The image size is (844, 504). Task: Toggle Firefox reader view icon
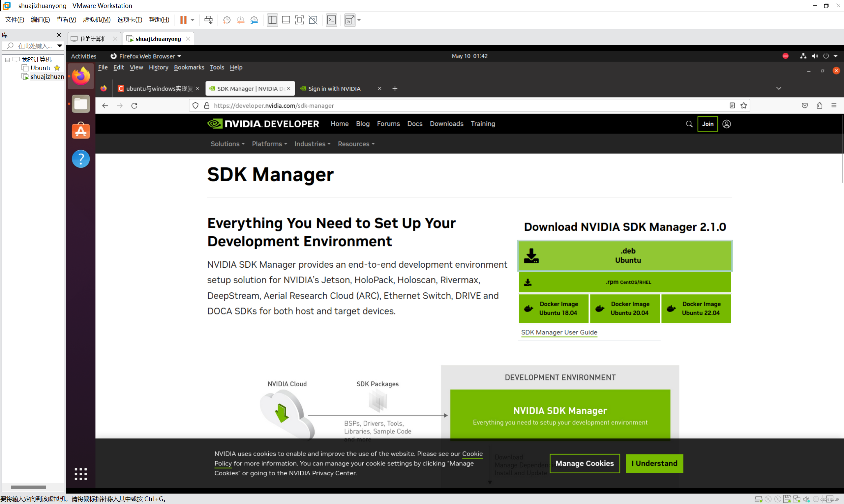click(x=732, y=105)
